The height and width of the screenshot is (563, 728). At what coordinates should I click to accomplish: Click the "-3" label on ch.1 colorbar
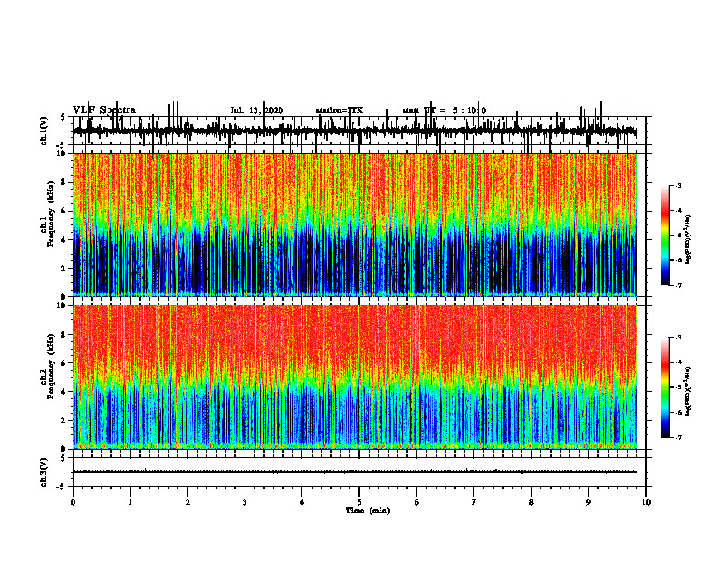click(x=678, y=186)
